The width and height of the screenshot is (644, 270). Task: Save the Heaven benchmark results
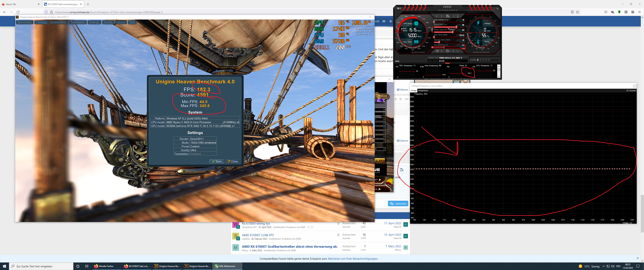pyautogui.click(x=216, y=162)
